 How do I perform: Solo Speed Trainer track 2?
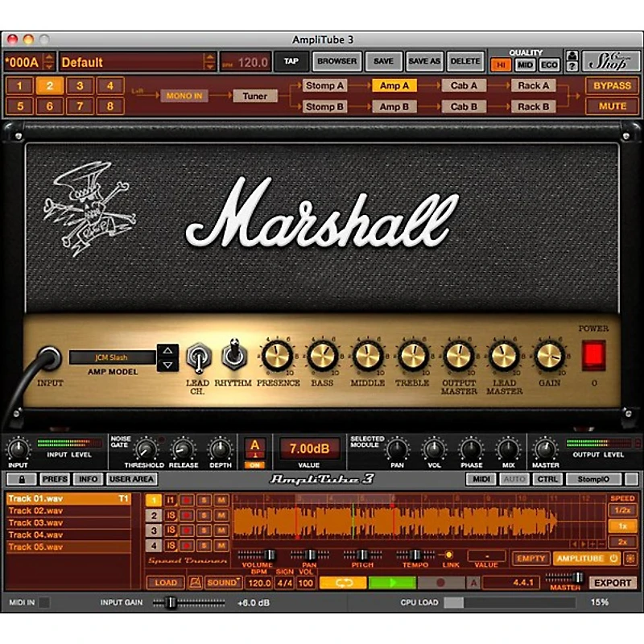tap(204, 515)
